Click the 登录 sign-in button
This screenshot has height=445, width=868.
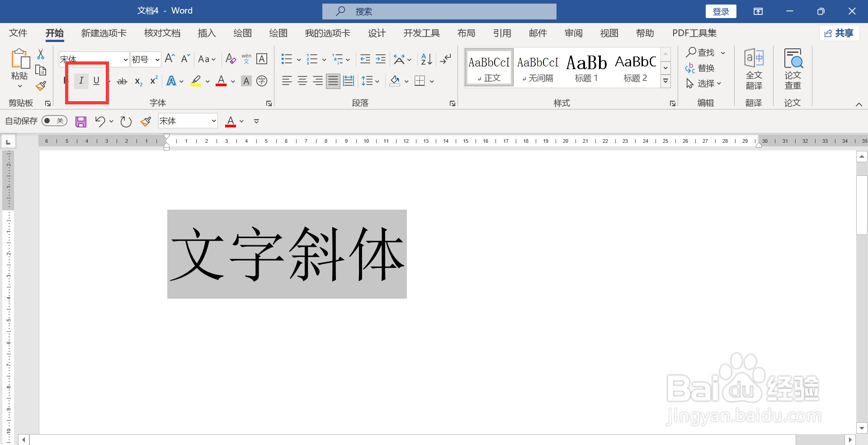[x=721, y=11]
